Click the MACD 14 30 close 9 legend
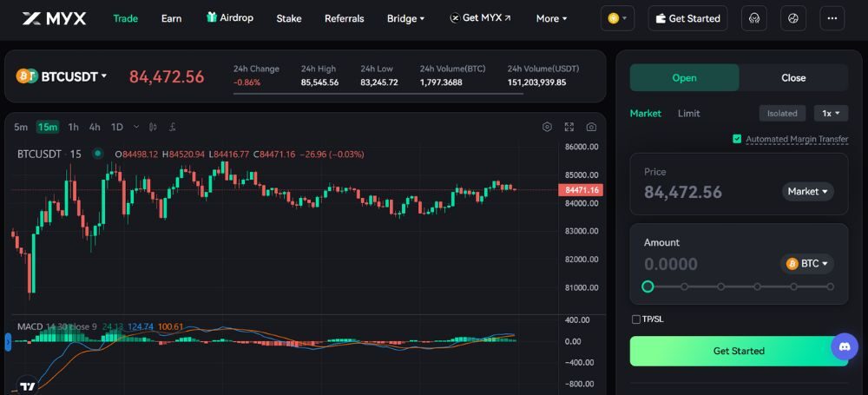 [56, 327]
